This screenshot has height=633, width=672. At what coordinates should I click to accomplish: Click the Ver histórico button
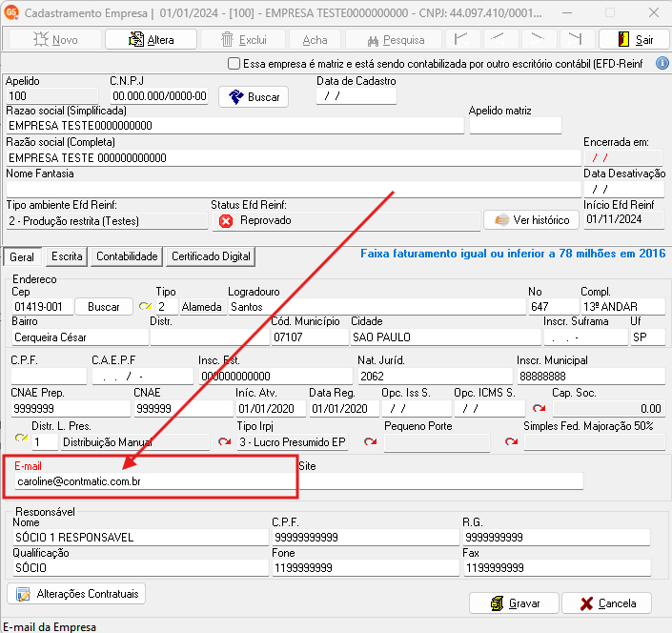[x=532, y=220]
